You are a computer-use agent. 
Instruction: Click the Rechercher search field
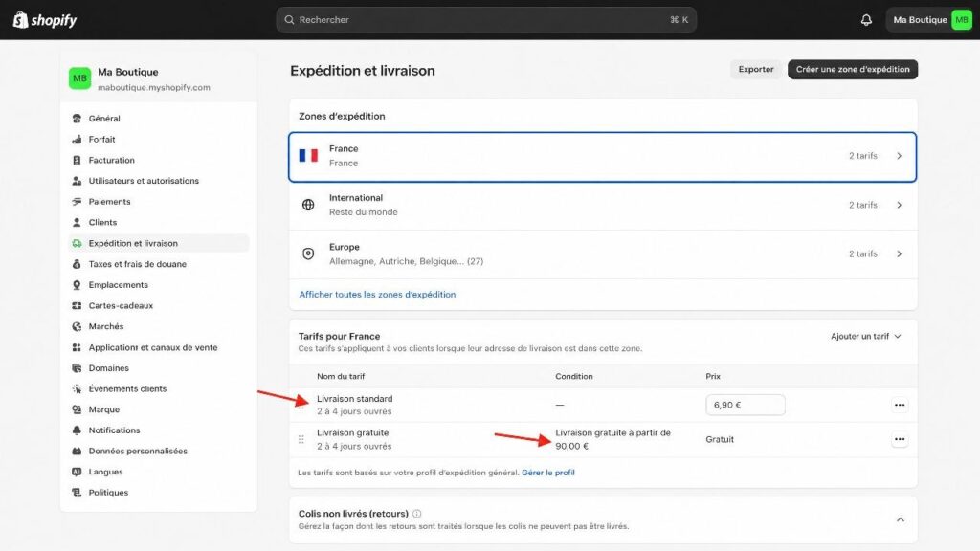coord(486,20)
